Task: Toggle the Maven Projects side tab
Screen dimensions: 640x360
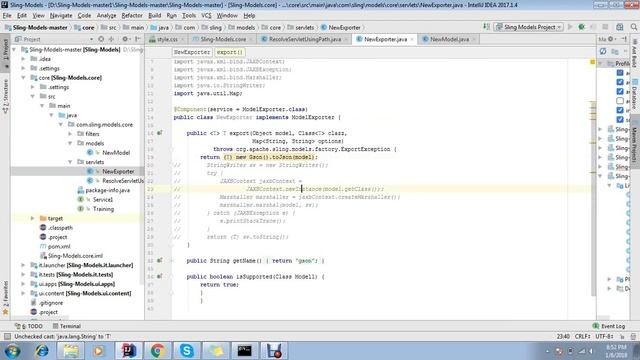Action: tap(635, 142)
